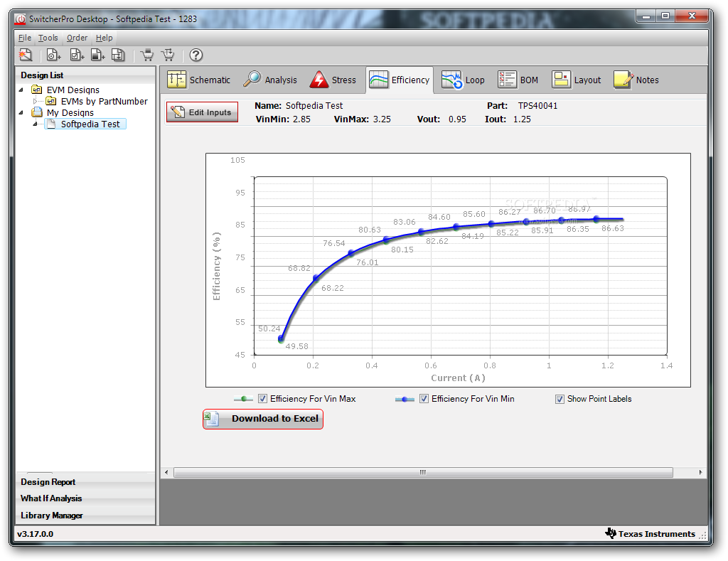
Task: Click the document with checkmark plus icon
Action: pos(77,55)
